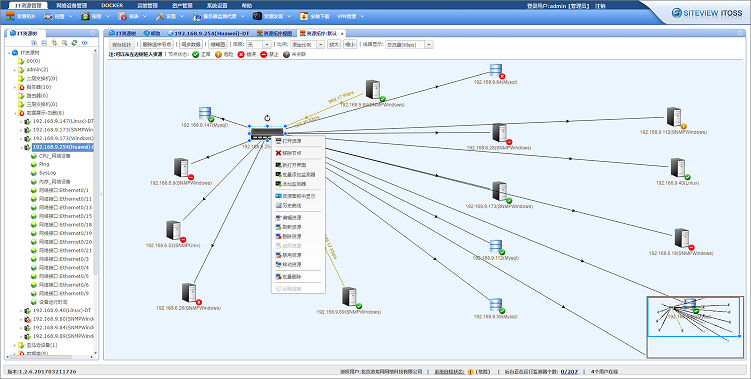Click the background monitor count link 0/207

(569, 371)
